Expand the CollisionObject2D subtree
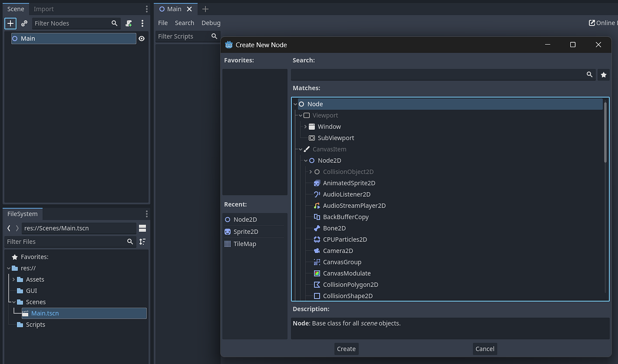Screen dimensions: 618x364 pyautogui.click(x=311, y=172)
